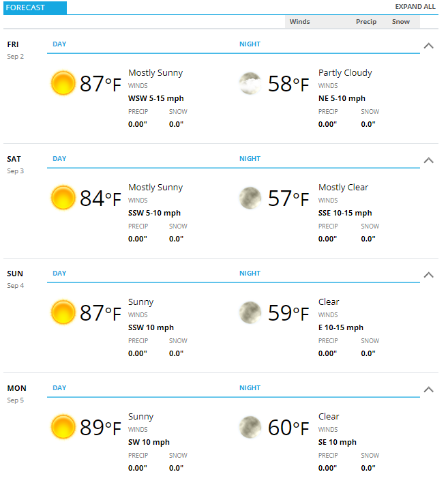Click the Precip column header
This screenshot has height=485, width=448.
366,22
